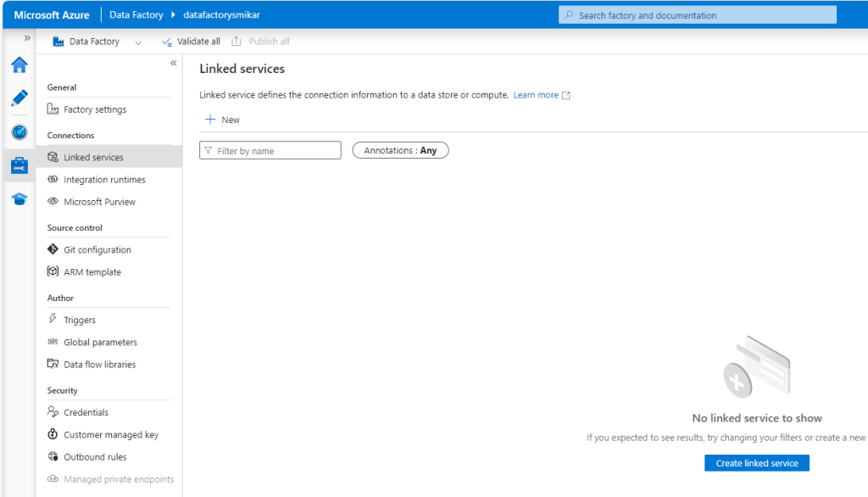
Task: Click the General section label
Action: pos(61,87)
